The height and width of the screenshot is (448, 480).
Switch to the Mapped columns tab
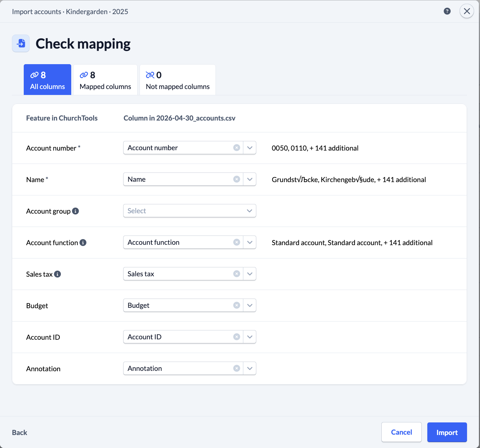(105, 80)
